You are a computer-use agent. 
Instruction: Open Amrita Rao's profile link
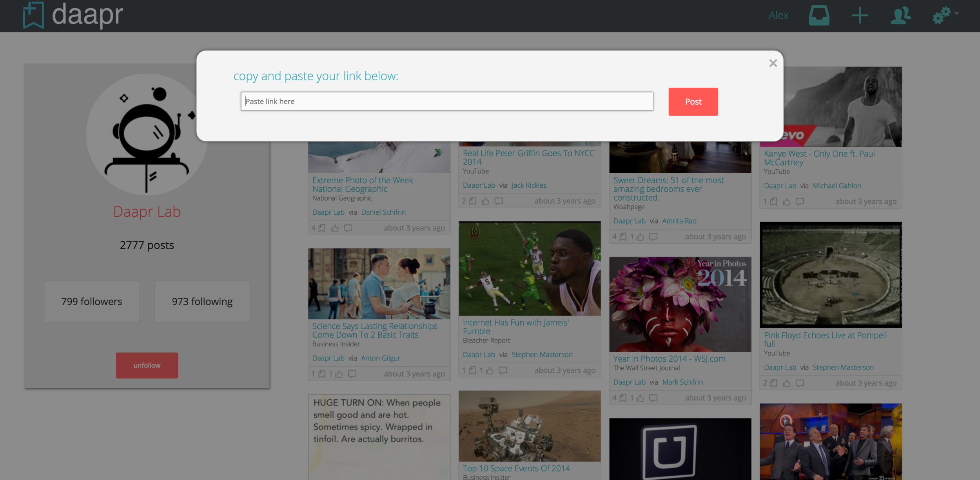click(679, 221)
